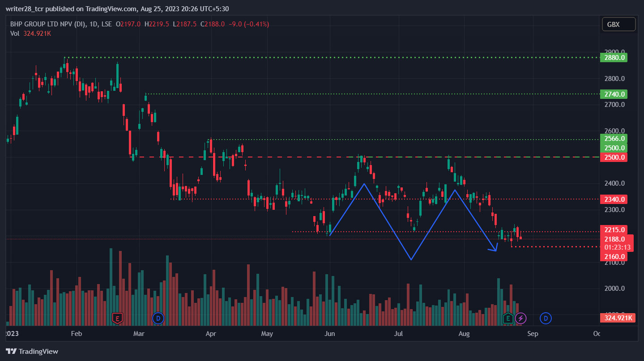644x361 pixels.
Task: Click the LSE exchange label in legend
Action: click(x=106, y=24)
